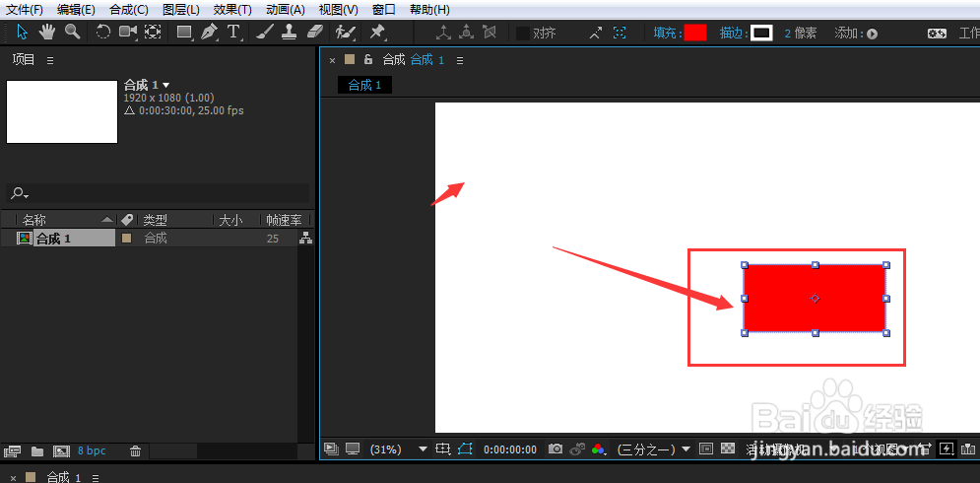Select the Type text tool
The width and height of the screenshot is (980, 483).
(x=233, y=32)
